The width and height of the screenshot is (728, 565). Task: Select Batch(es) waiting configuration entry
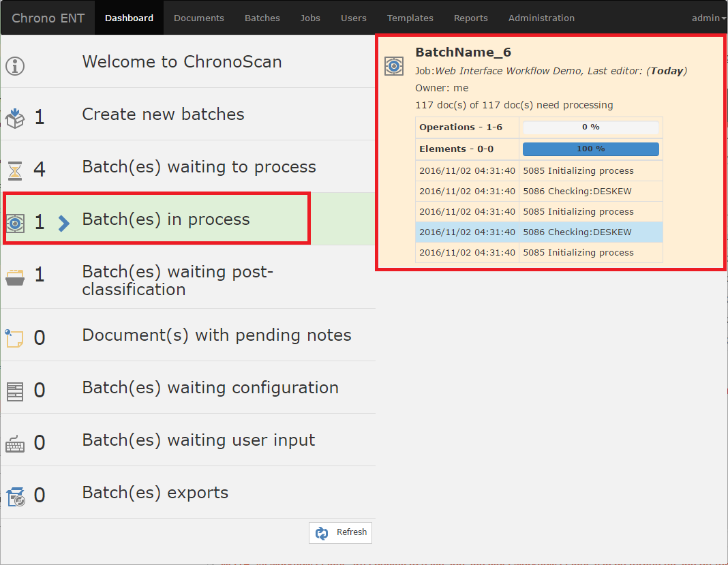(x=188, y=387)
